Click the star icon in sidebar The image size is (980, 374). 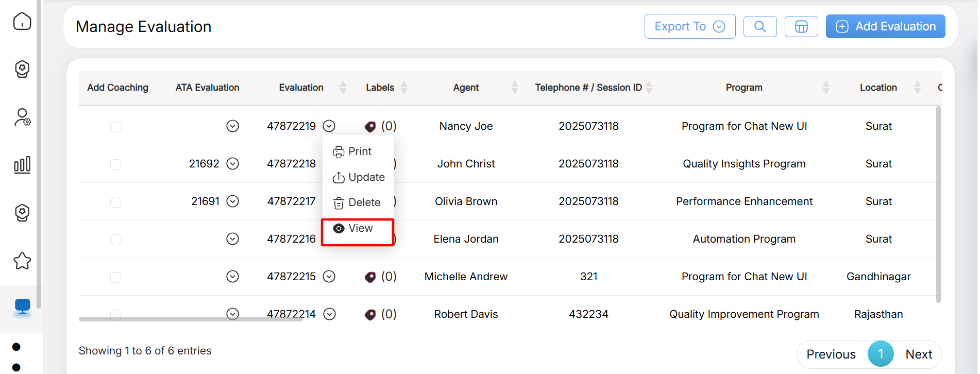click(22, 261)
